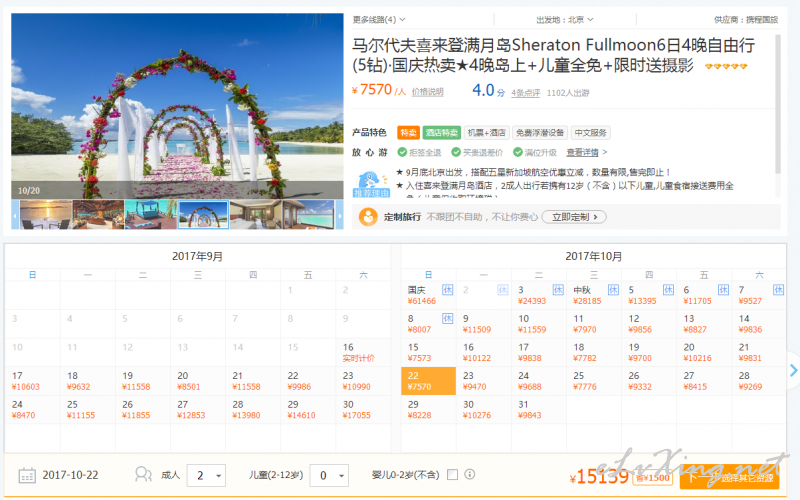This screenshot has height=500, width=800.
Task: Select the sunset dining thumbnail
Action: [x=46, y=214]
